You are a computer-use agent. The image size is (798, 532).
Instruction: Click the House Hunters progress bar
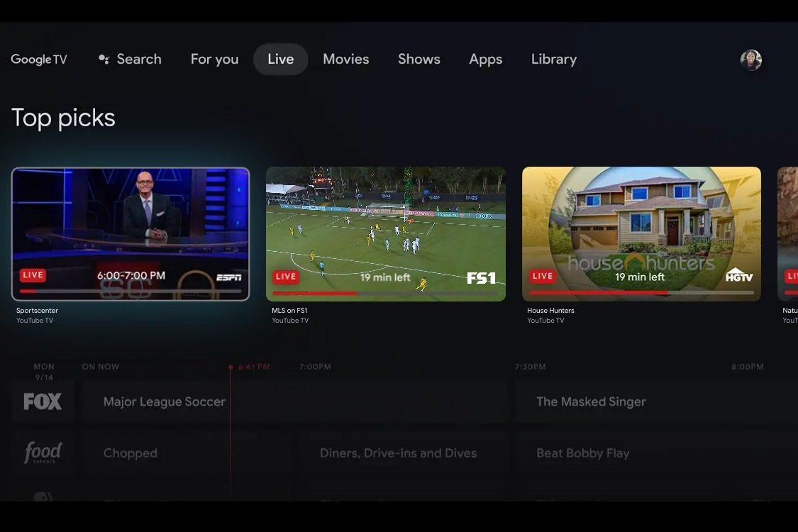coord(641,293)
